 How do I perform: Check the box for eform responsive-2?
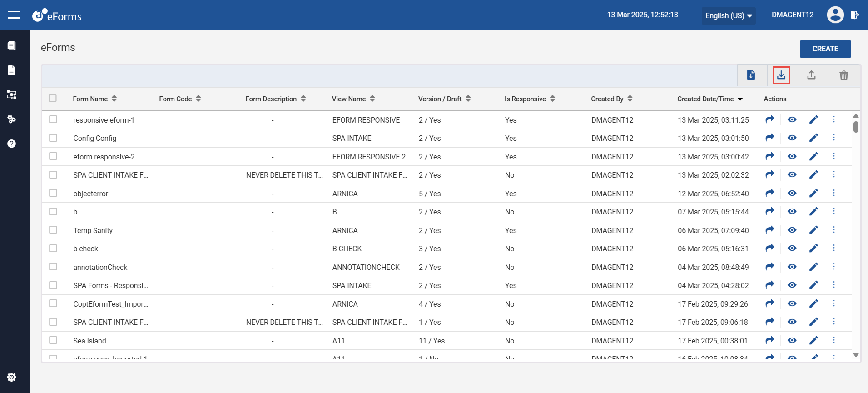(53, 156)
